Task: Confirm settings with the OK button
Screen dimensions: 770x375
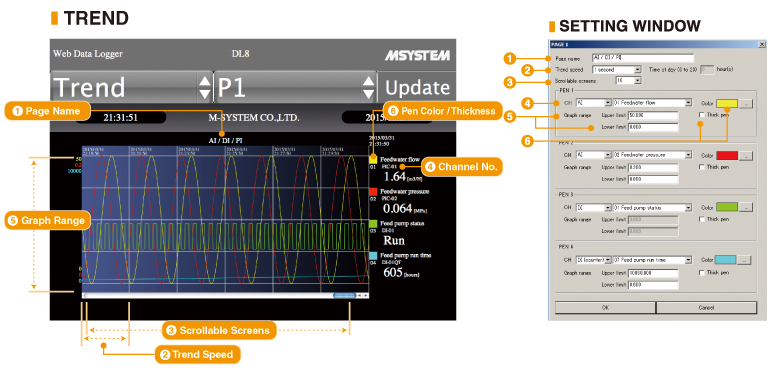Action: coord(605,308)
